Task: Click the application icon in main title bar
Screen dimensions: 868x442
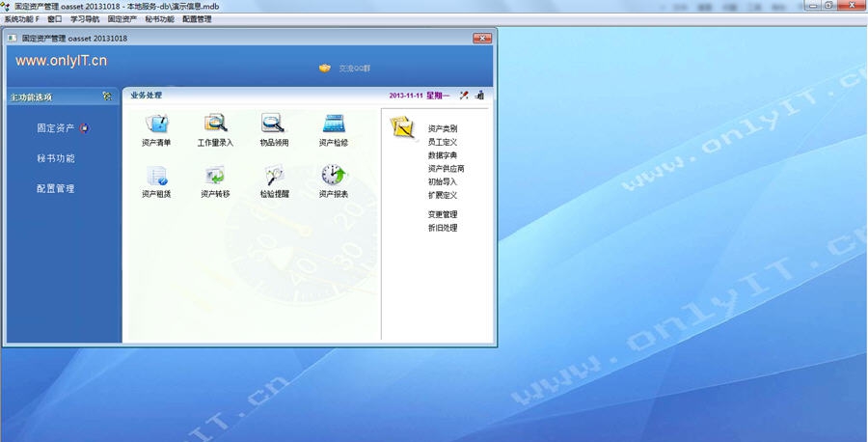Action: (6, 6)
